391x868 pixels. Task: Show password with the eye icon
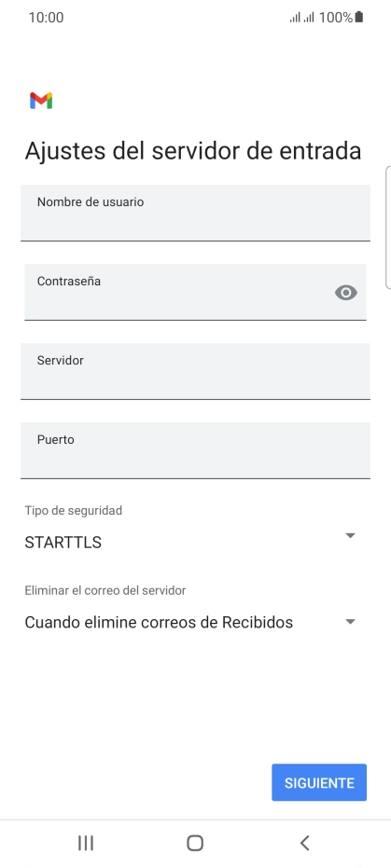coord(346,293)
